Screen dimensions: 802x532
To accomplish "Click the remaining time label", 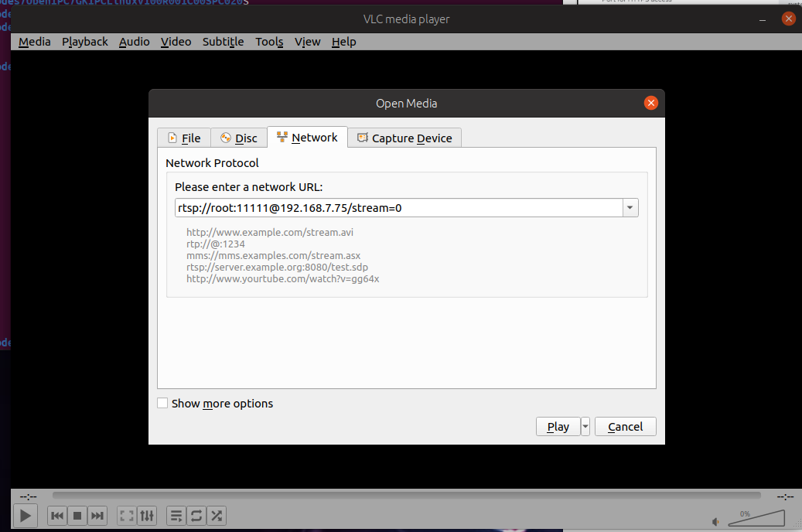I will coord(785,496).
